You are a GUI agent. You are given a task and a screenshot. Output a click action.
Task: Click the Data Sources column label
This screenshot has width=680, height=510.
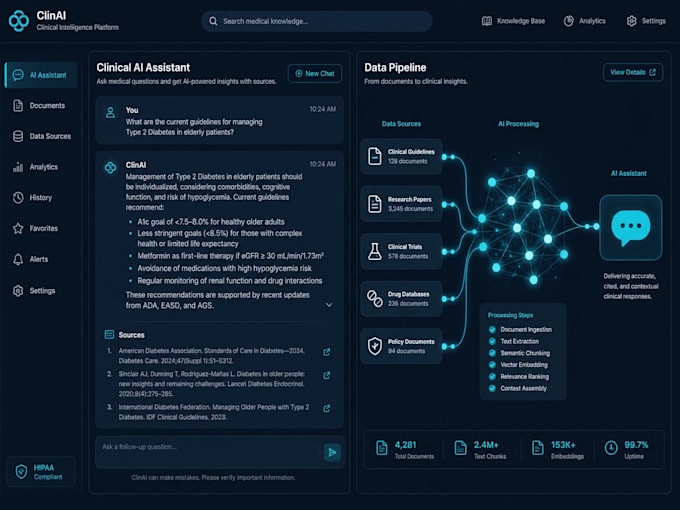(x=401, y=124)
